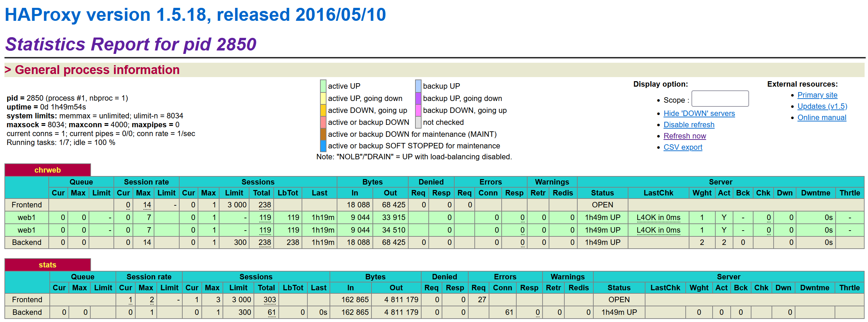Click 'L4OK in 0ms' in the 34 510 row

coord(658,230)
